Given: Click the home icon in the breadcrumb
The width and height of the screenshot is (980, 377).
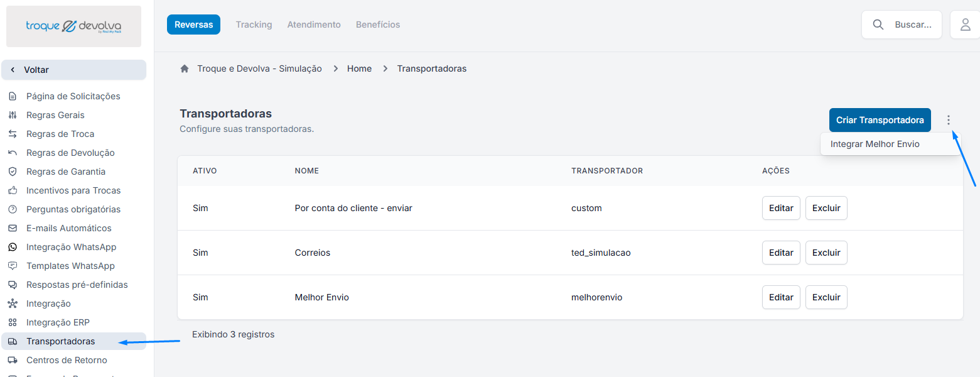Looking at the screenshot, I should point(185,68).
